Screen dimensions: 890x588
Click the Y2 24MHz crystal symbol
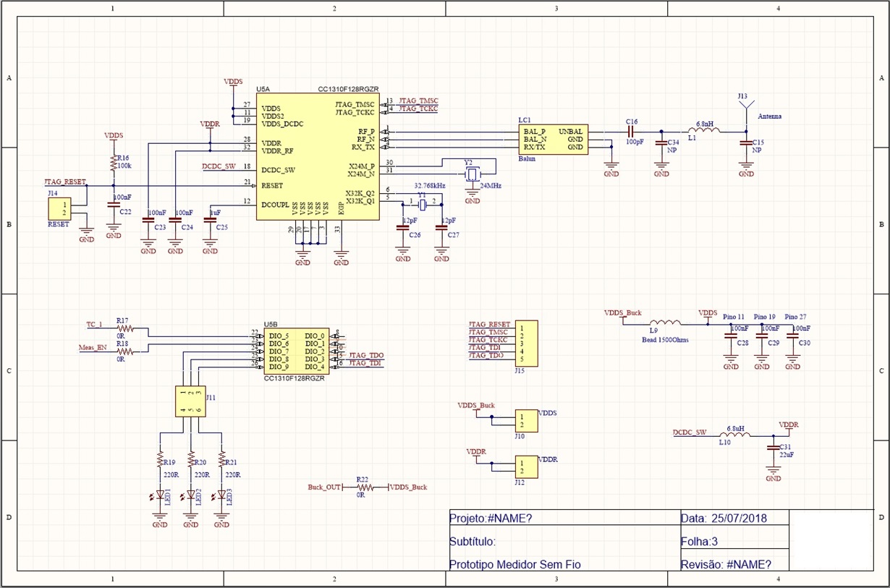(x=472, y=174)
